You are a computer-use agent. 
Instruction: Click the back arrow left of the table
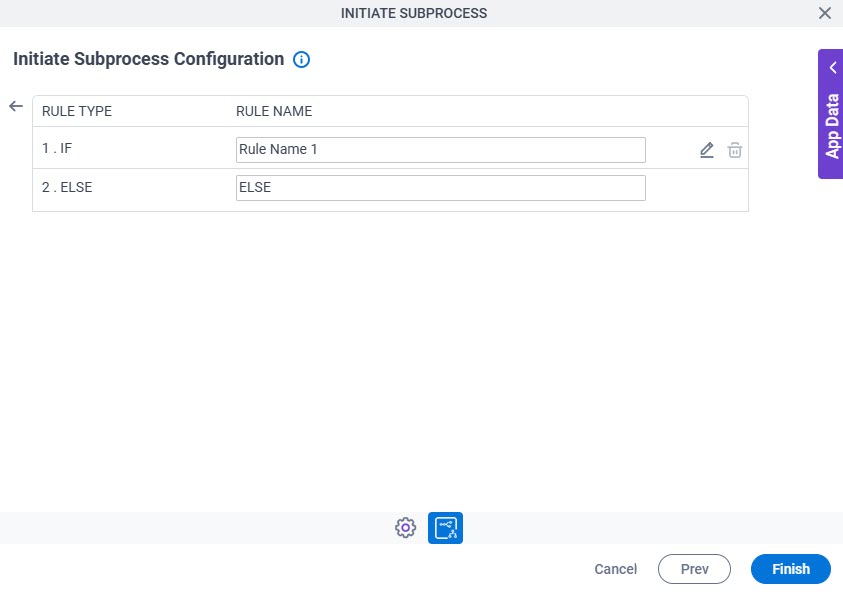coord(16,106)
